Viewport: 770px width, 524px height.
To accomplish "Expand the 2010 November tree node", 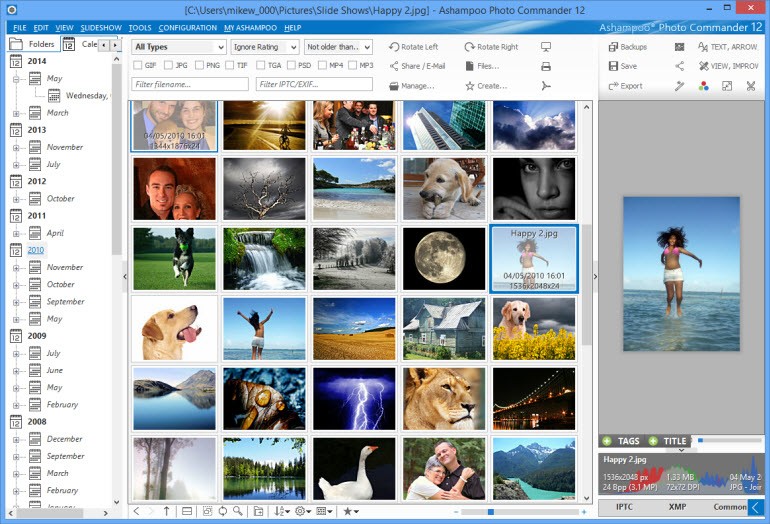I will click(x=16, y=267).
